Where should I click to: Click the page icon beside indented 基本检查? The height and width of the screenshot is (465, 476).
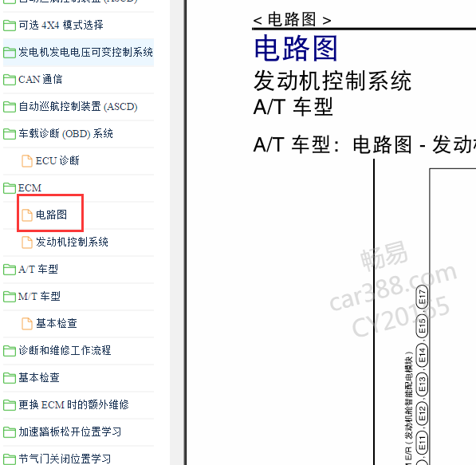(x=27, y=324)
